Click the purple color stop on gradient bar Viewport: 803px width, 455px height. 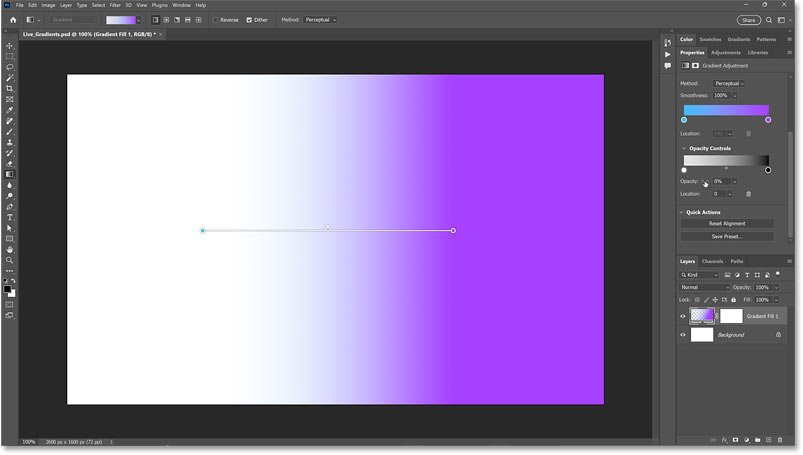(768, 120)
